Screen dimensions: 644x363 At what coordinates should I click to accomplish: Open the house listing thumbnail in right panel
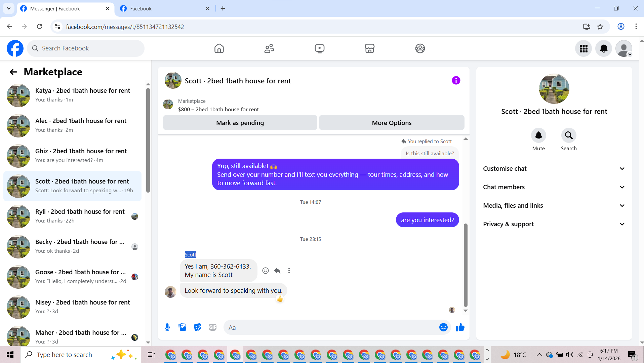click(x=554, y=89)
